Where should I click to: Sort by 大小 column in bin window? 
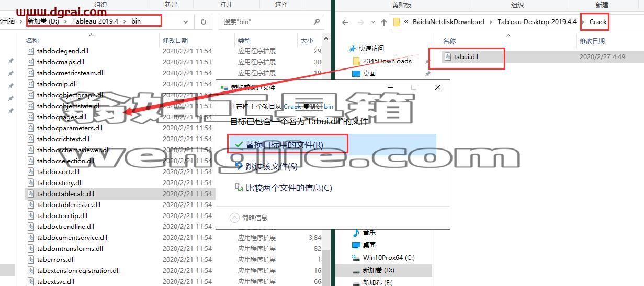click(x=307, y=40)
